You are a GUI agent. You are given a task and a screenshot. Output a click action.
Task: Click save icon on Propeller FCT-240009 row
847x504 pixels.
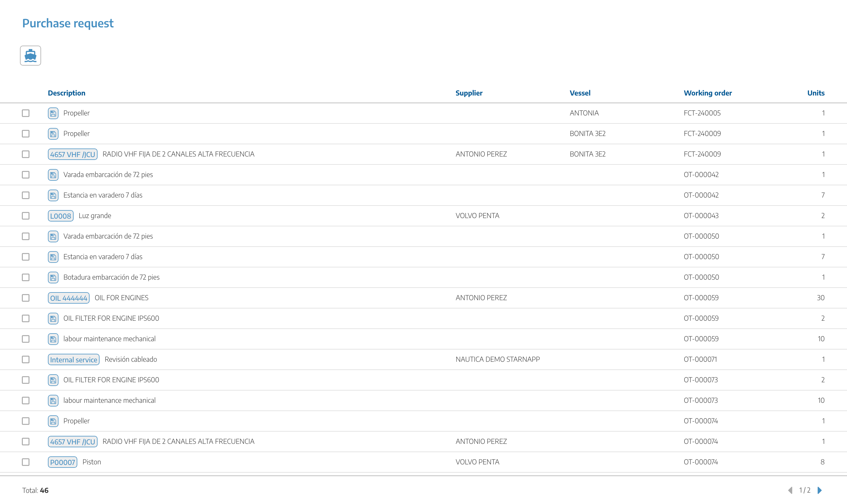pos(53,134)
